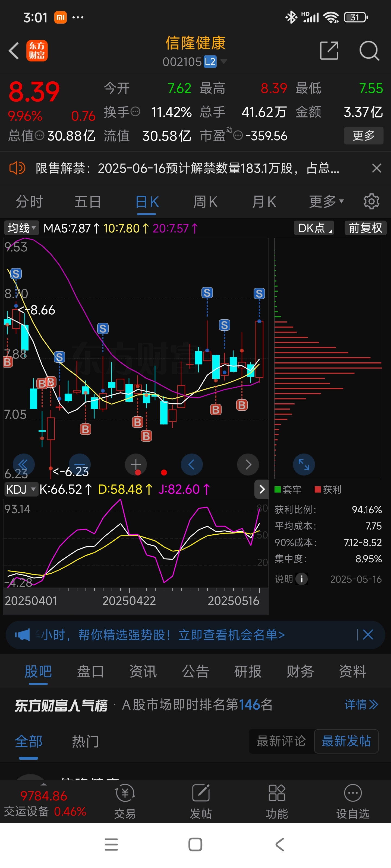The image size is (391, 868).
Task: Open the 资料 tab
Action: 352,671
